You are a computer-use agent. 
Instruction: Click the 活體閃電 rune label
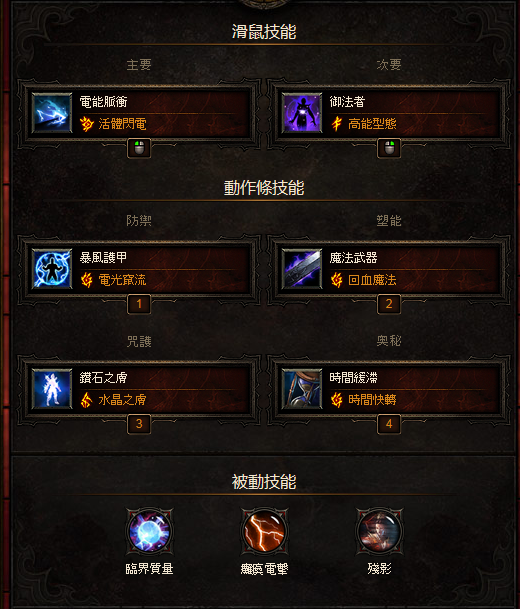pyautogui.click(x=122, y=124)
